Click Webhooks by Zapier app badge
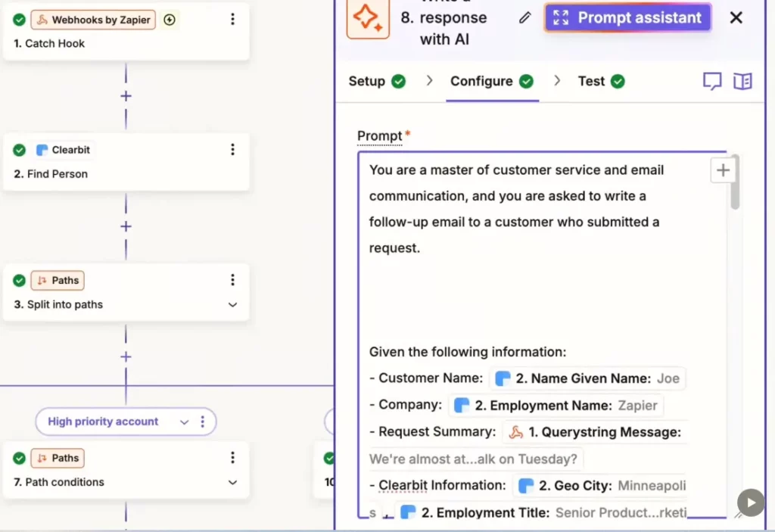Screen dimensions: 775x532 pyautogui.click(x=93, y=20)
